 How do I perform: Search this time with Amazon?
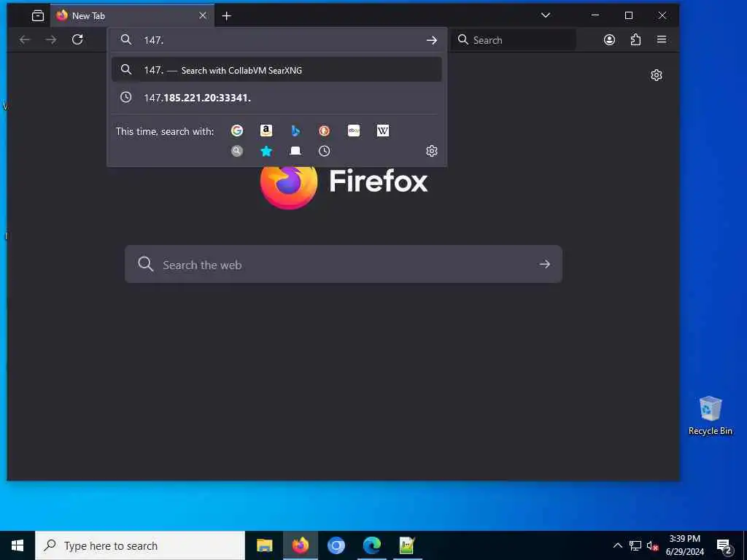(x=266, y=131)
